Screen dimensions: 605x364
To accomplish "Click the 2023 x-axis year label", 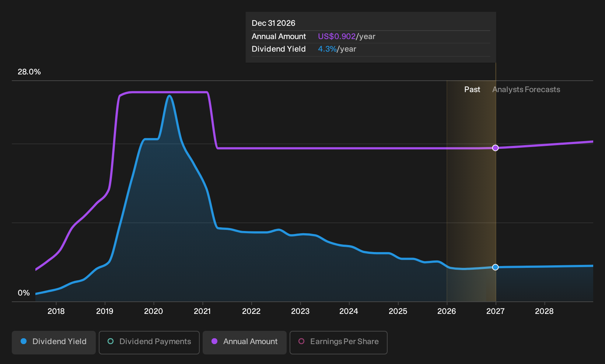I will tap(300, 311).
